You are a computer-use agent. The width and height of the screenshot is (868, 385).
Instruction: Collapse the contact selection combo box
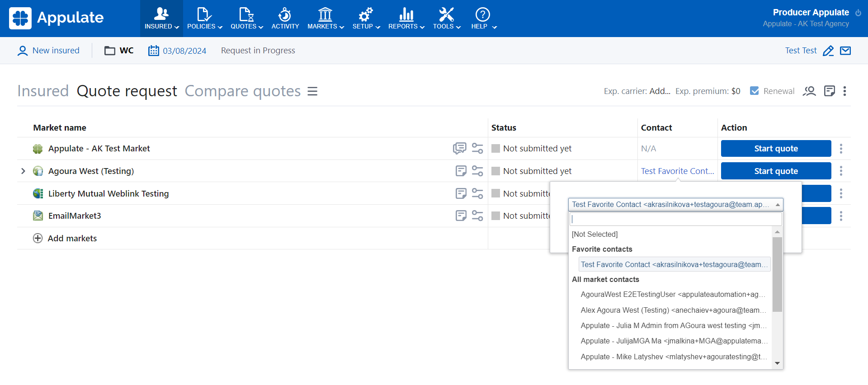(675, 205)
